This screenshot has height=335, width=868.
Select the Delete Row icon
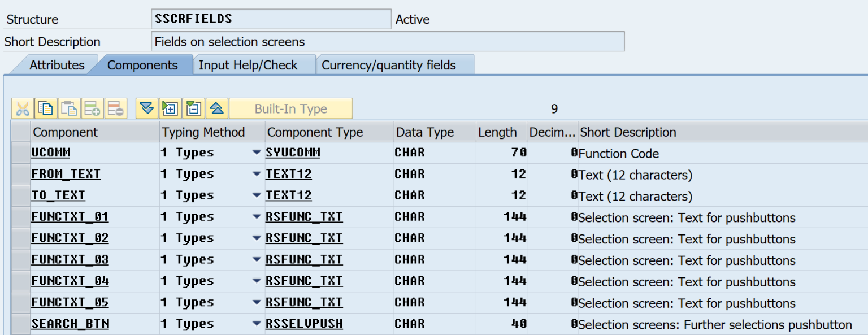click(x=115, y=108)
